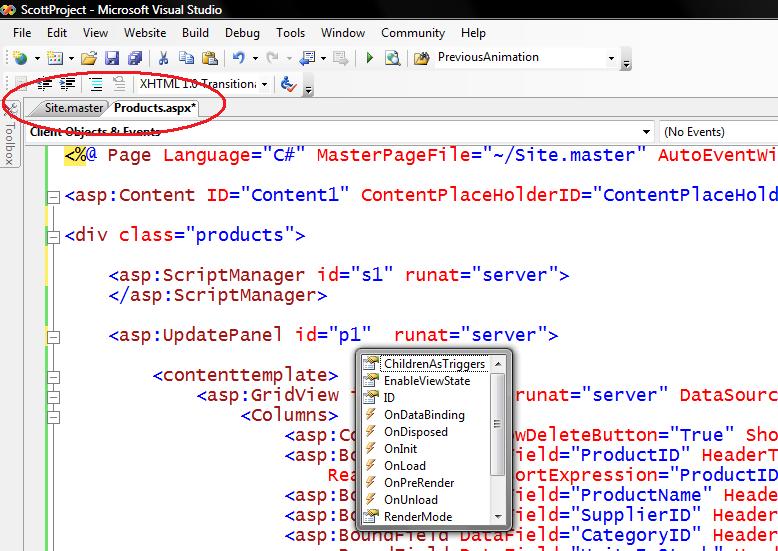Open the Build menu
The width and height of the screenshot is (778, 551).
click(195, 33)
